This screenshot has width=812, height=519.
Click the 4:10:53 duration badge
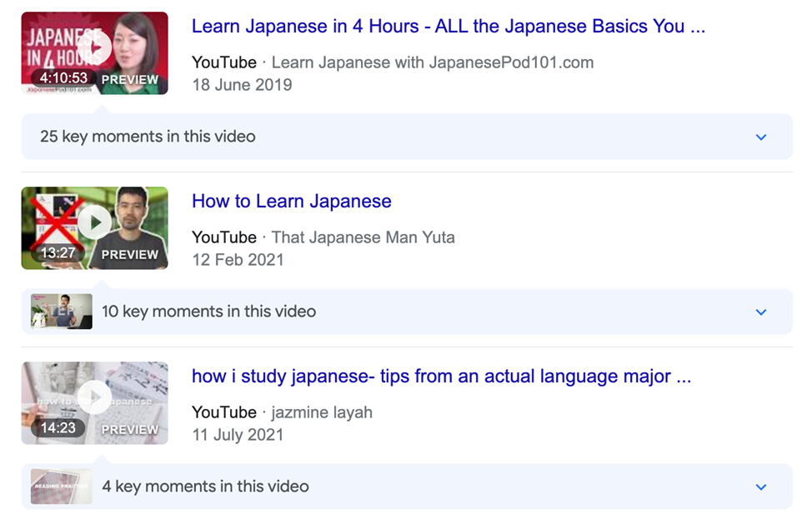[x=63, y=79]
